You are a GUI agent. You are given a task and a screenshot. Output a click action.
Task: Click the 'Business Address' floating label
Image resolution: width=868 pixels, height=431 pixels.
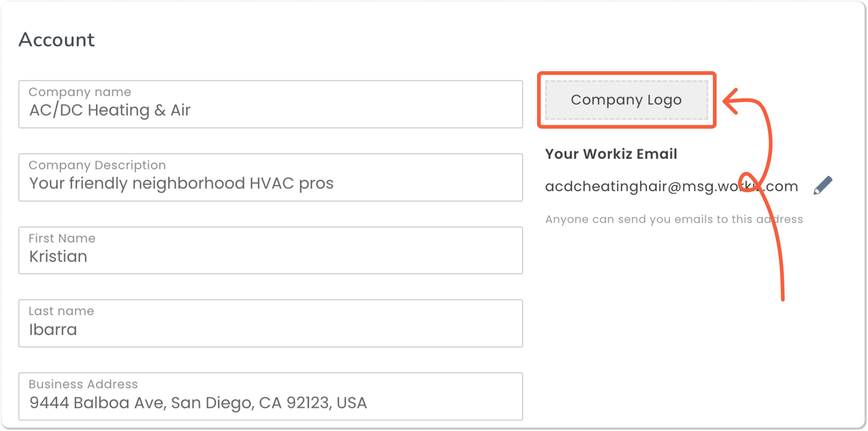tap(83, 384)
